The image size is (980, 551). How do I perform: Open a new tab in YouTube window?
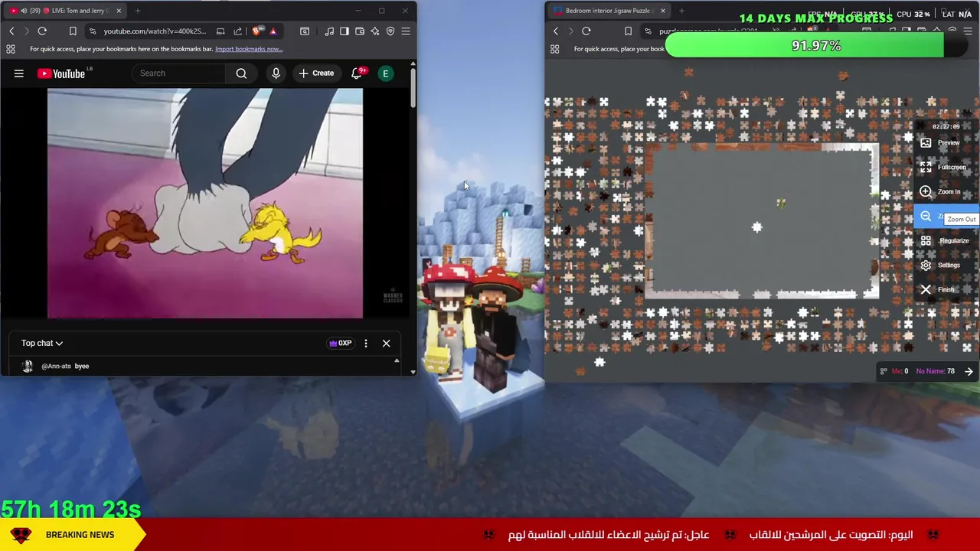pyautogui.click(x=138, y=11)
